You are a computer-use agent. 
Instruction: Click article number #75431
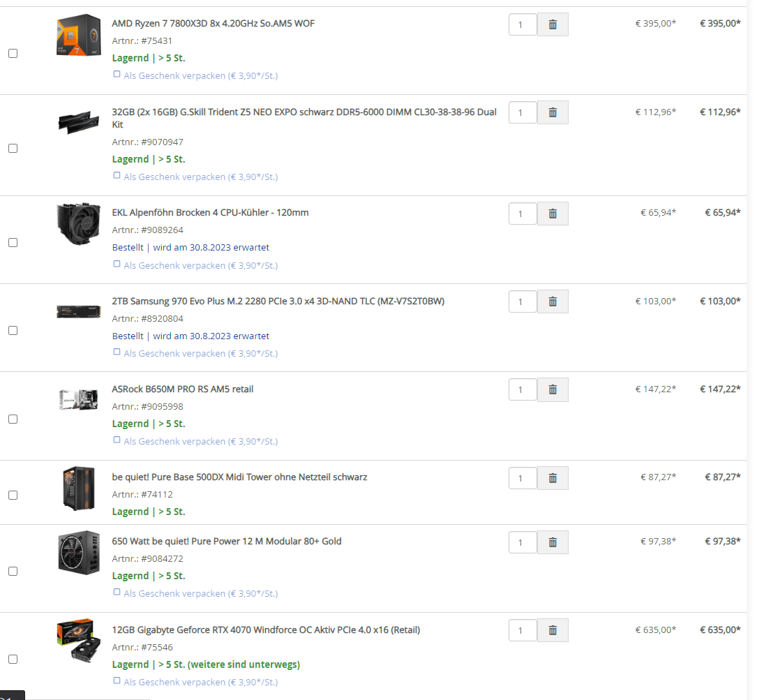[x=156, y=41]
